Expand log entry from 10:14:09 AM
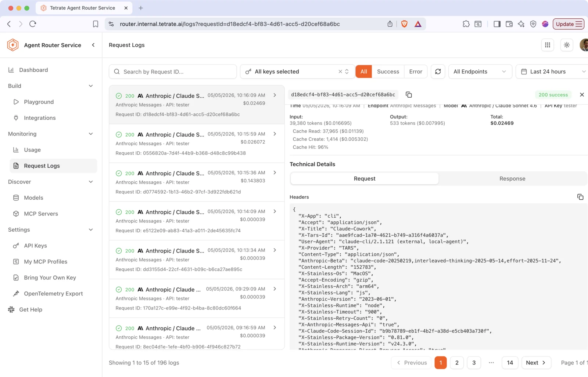This screenshot has height=377, width=588. tap(275, 211)
